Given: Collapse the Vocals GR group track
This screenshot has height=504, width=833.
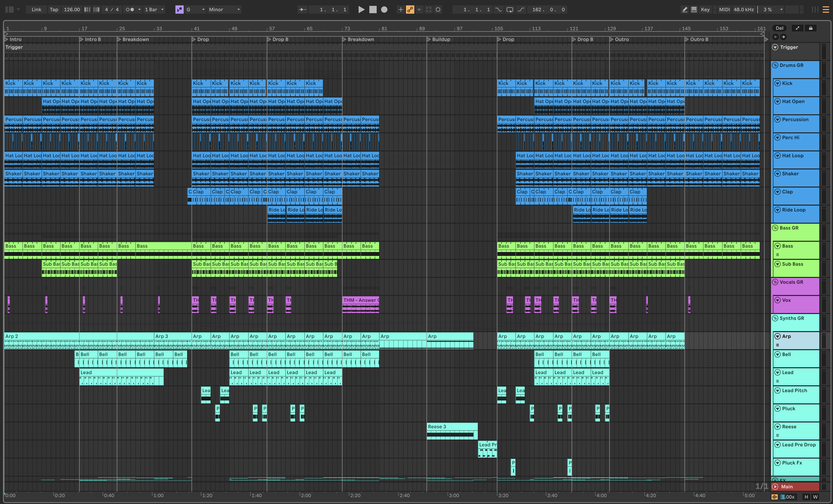Looking at the screenshot, I should coord(775,282).
